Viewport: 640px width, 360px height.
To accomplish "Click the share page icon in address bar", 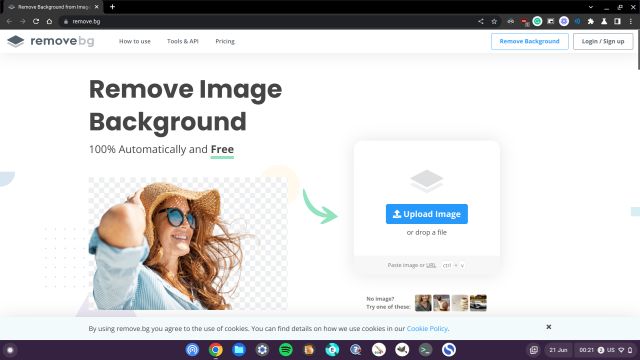I will pyautogui.click(x=481, y=21).
